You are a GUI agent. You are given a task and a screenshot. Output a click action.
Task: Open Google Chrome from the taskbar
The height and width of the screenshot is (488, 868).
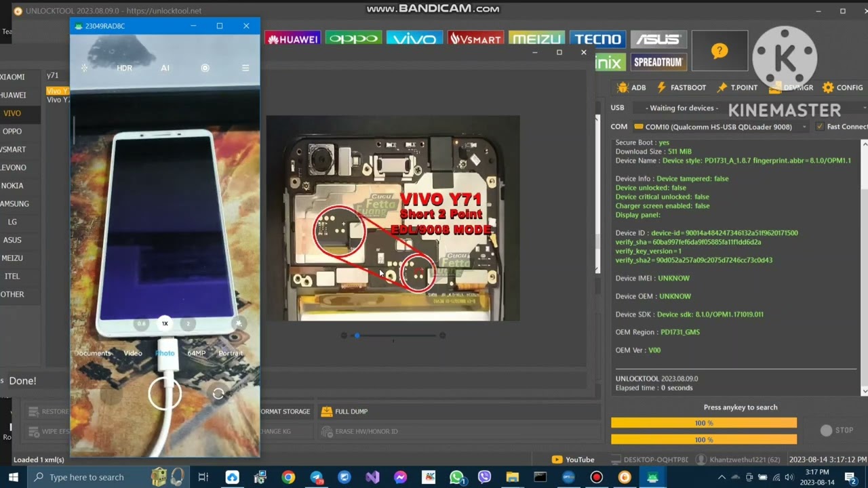[288, 477]
